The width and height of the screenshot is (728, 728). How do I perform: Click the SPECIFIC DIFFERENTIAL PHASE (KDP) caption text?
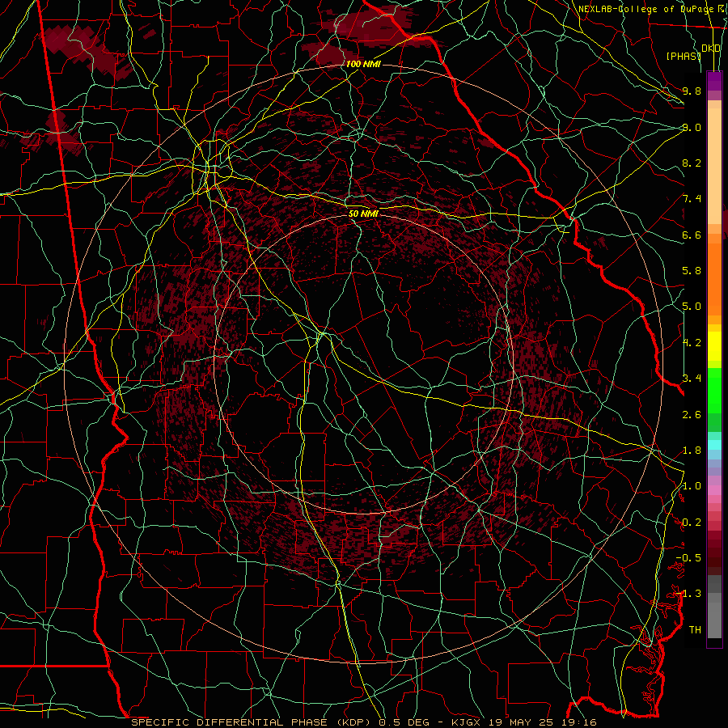pyautogui.click(x=252, y=722)
